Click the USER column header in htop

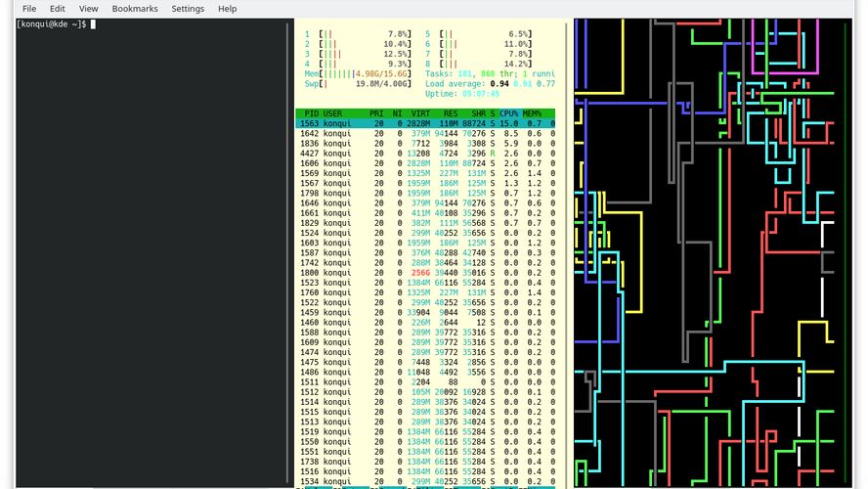[x=333, y=113]
